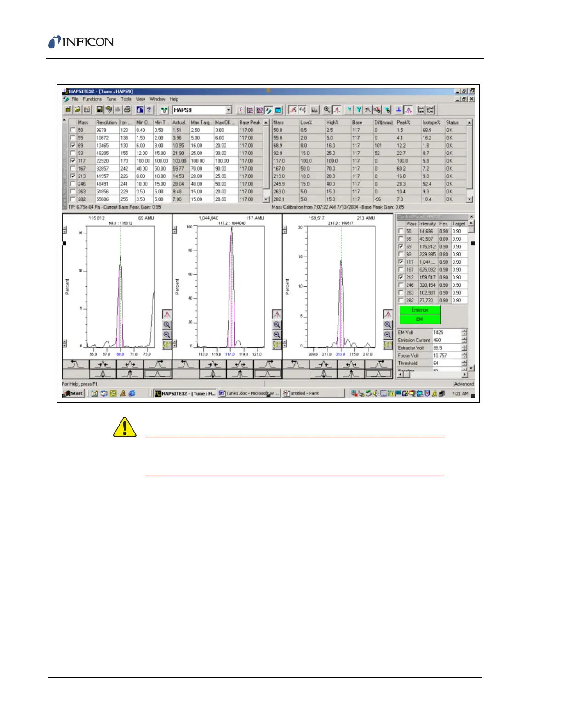Click the open folder toolbar icon
Image resolution: width=562 pixels, height=728 pixels.
77,110
